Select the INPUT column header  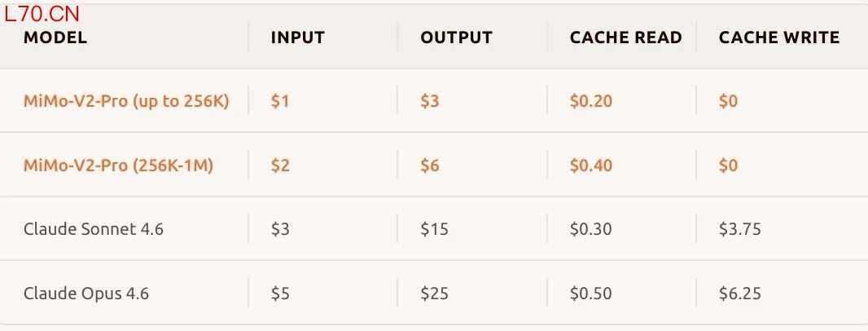298,38
